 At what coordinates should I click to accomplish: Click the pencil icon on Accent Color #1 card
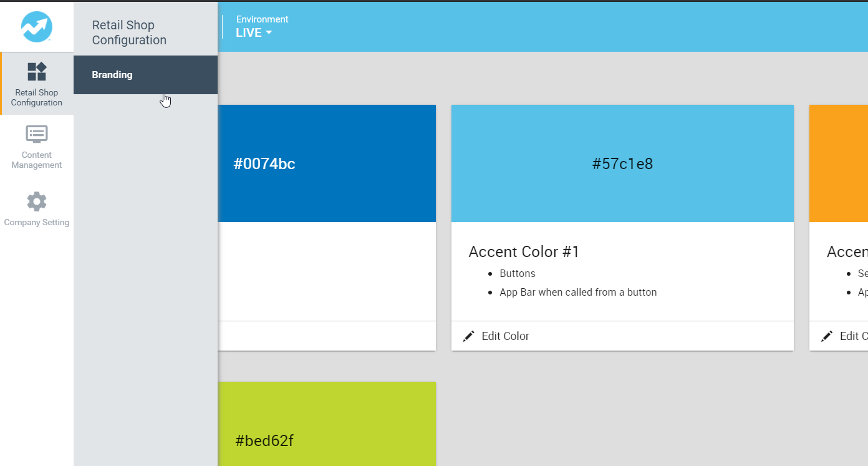point(468,336)
